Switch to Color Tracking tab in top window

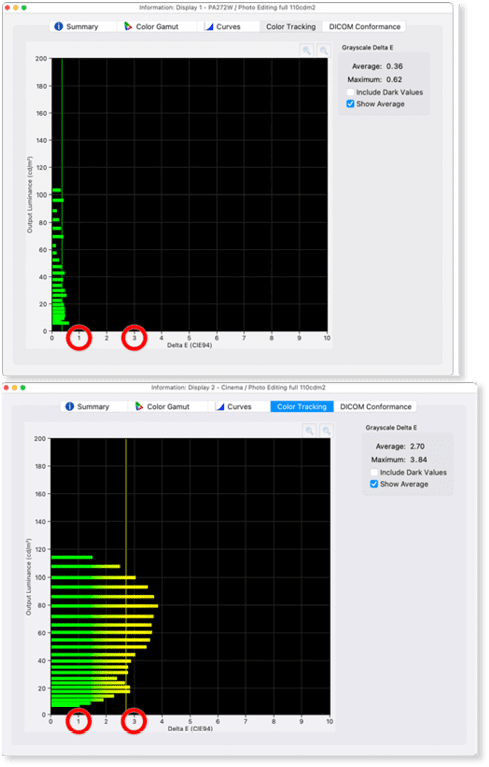click(291, 26)
